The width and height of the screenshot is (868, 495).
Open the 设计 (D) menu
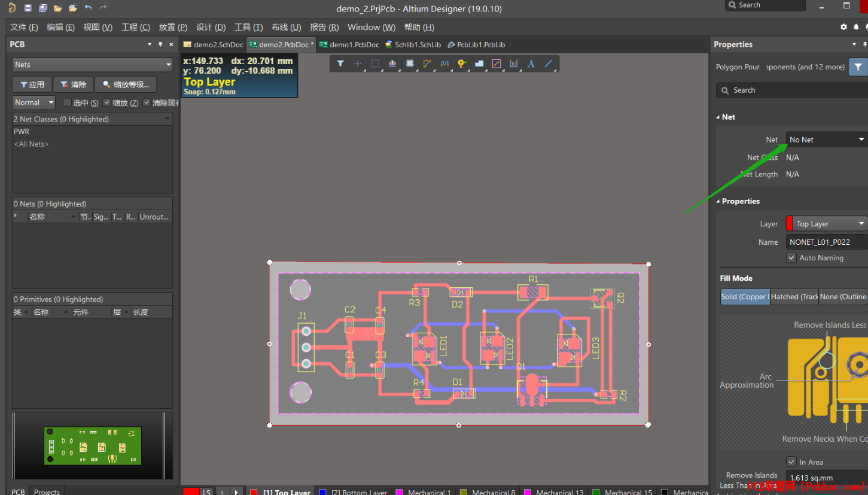coord(211,27)
